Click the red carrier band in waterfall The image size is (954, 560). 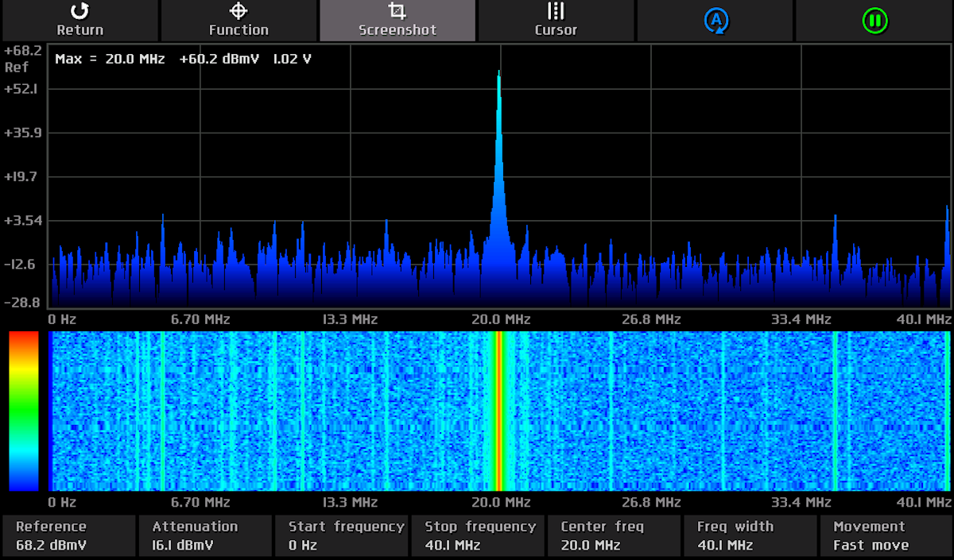pyautogui.click(x=498, y=411)
